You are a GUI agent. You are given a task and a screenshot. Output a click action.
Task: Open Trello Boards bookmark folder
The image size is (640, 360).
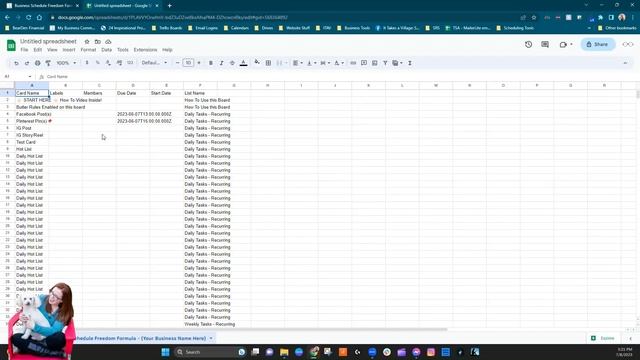click(x=167, y=28)
